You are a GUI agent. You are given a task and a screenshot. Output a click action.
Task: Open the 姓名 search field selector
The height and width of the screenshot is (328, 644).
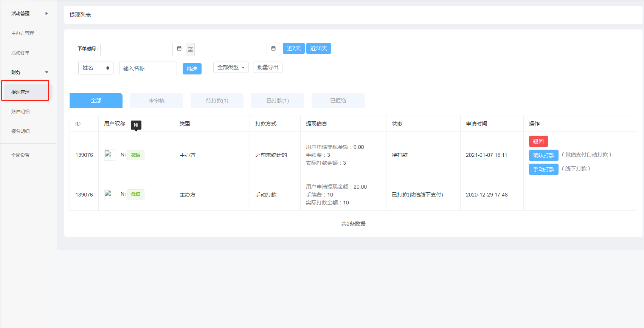tap(96, 68)
